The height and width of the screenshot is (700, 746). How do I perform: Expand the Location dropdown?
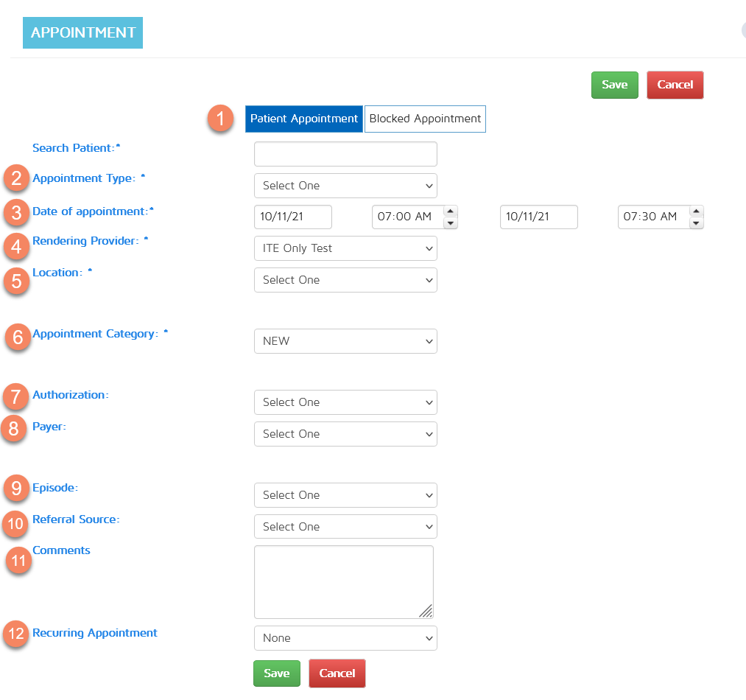[345, 280]
